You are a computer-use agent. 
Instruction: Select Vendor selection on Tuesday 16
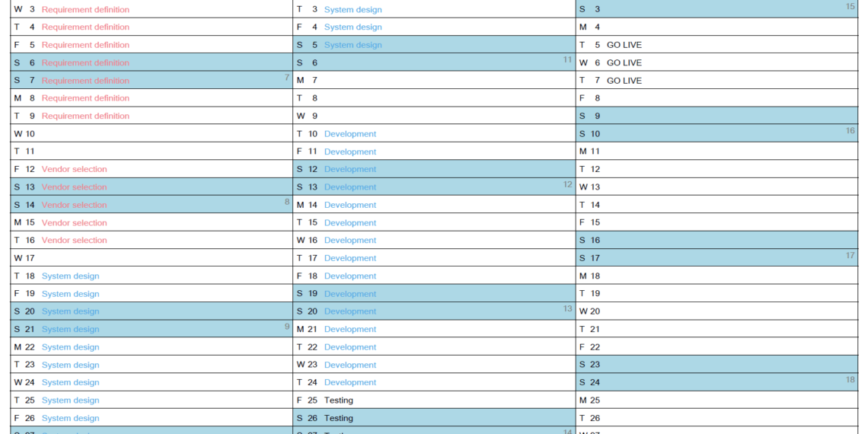74,241
